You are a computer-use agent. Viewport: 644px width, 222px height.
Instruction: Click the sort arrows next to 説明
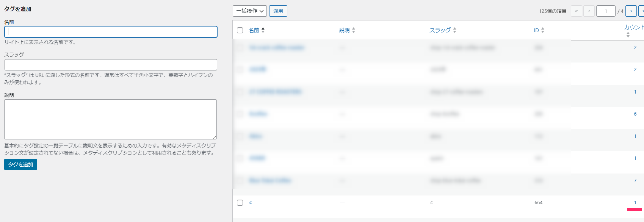353,30
